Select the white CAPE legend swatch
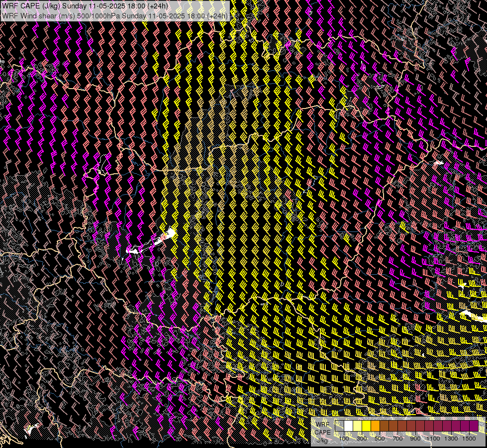Image resolution: width=487 pixels, height=448 pixels. [349, 426]
